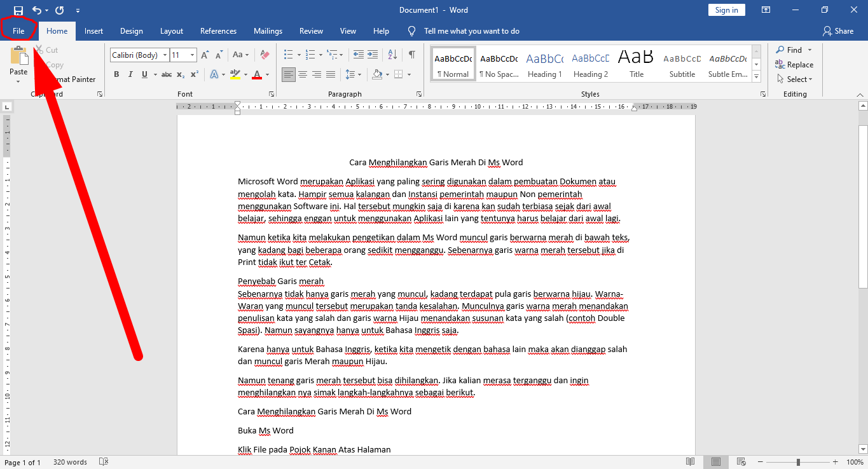Open the font name dropdown
The image size is (868, 469).
point(165,55)
